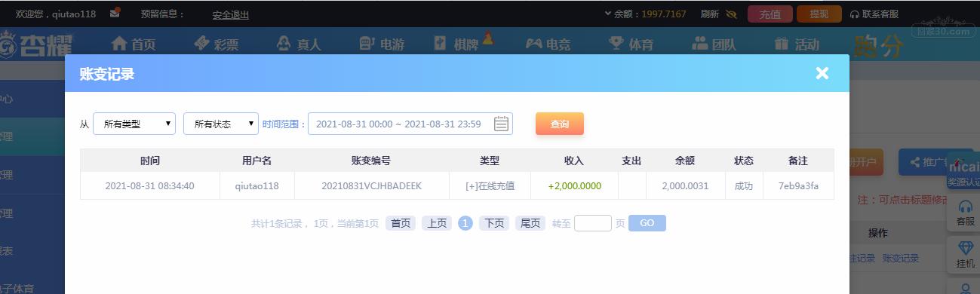Click the 充值 recharge button
This screenshot has height=294, width=980.
[770, 14]
